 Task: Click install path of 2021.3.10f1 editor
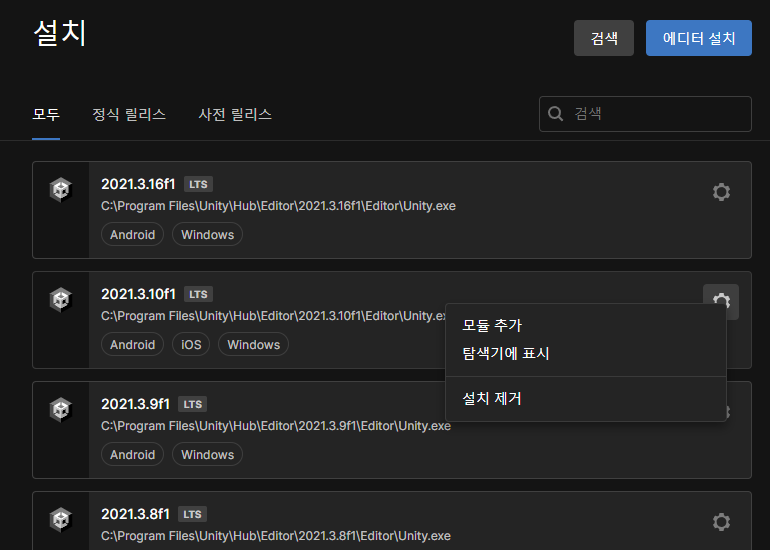(x=273, y=316)
